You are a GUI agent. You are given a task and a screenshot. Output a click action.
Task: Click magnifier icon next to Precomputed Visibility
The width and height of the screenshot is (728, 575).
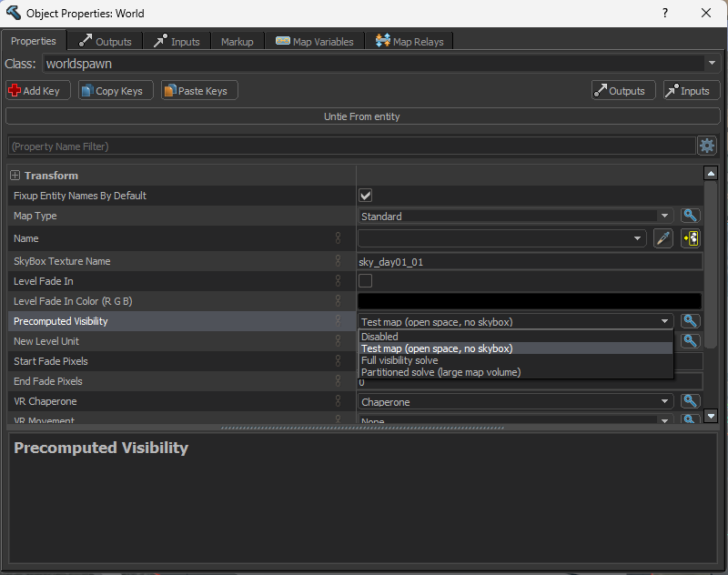690,320
